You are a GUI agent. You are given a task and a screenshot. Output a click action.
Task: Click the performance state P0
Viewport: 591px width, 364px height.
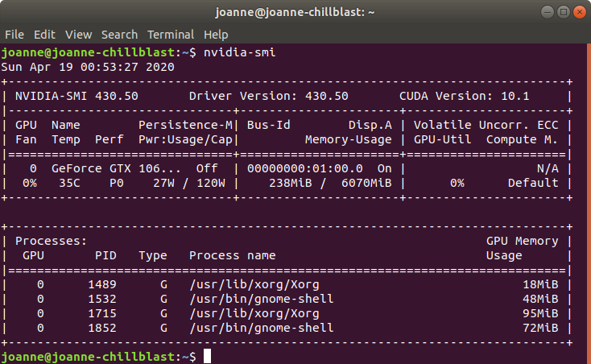117,183
